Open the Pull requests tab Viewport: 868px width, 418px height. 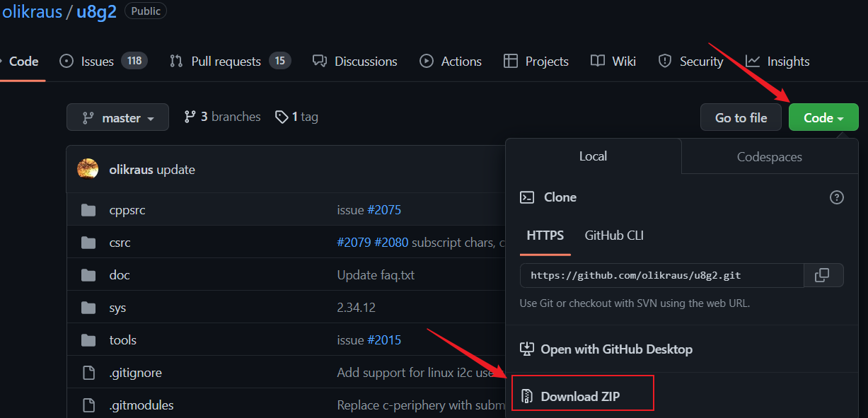pyautogui.click(x=230, y=62)
